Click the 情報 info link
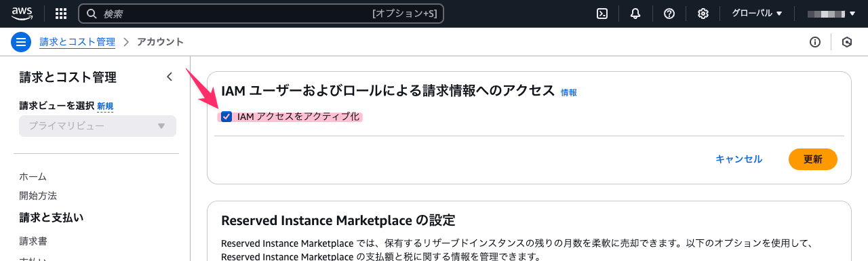Viewport: 868px width, 261px height. (569, 92)
